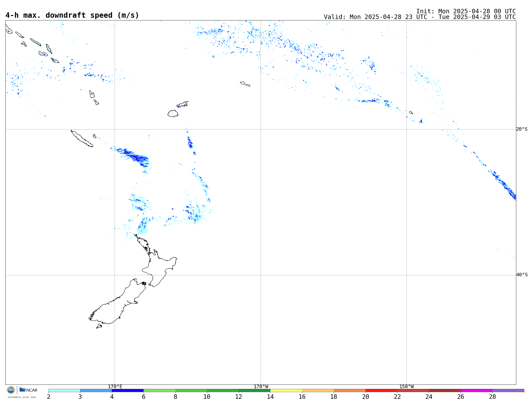Select the muted red 22-24 colorbar segment
532x400 pixels.
point(413,391)
